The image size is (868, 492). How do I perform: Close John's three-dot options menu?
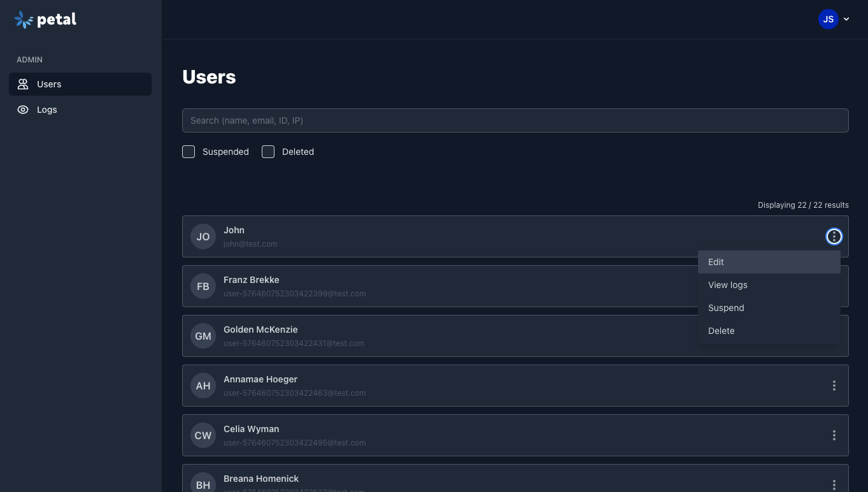(x=834, y=236)
